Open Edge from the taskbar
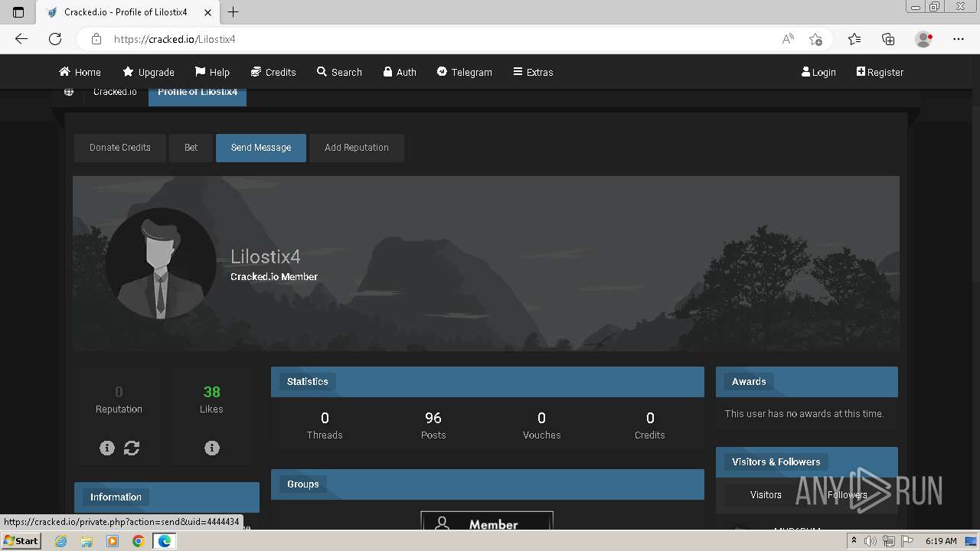Screen dimensions: 980x551 click(165, 541)
